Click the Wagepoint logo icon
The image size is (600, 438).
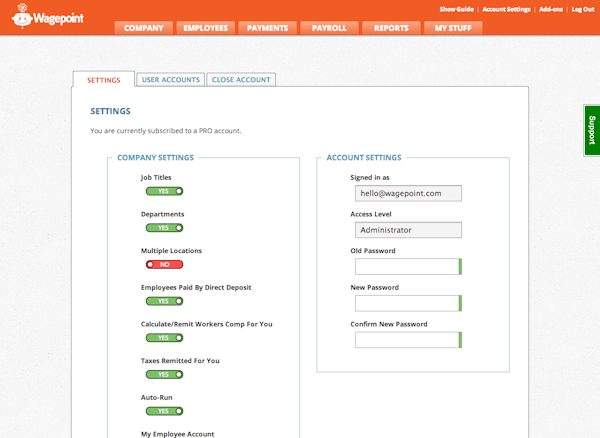click(x=24, y=17)
